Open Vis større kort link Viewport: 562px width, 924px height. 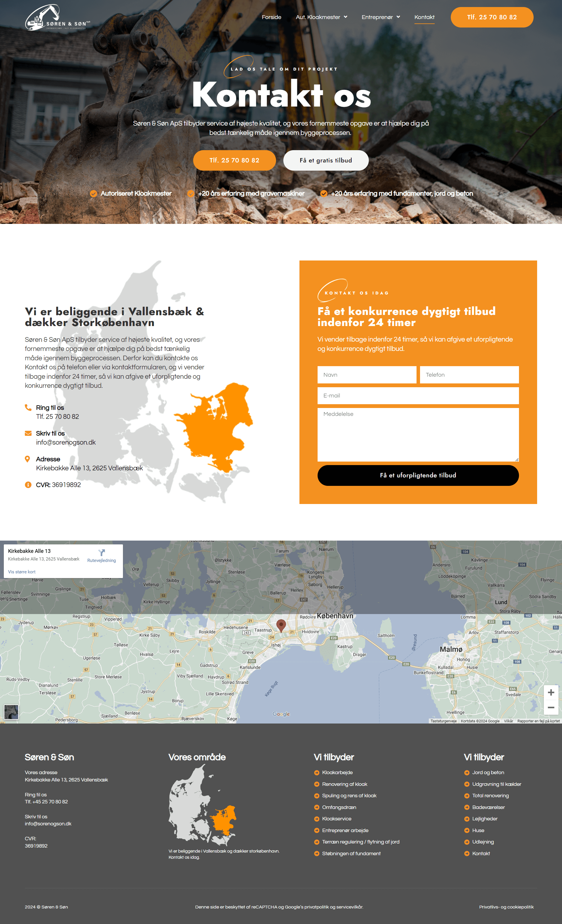pyautogui.click(x=22, y=572)
